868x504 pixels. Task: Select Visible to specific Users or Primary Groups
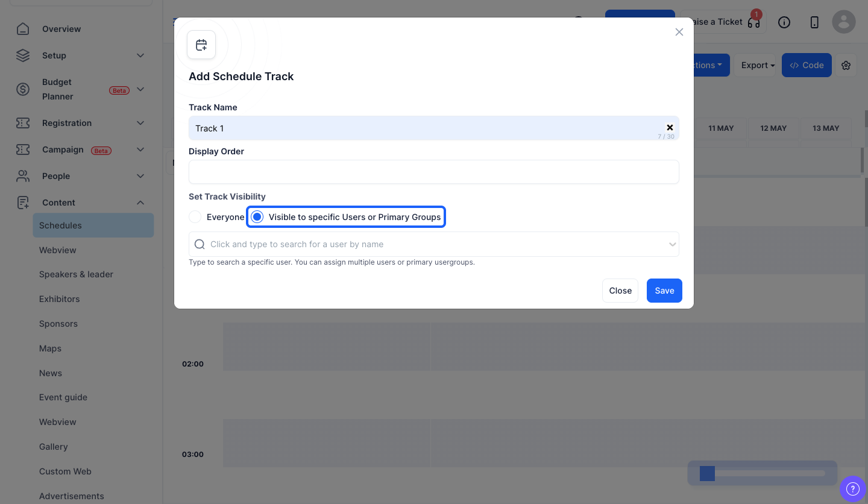pyautogui.click(x=346, y=217)
